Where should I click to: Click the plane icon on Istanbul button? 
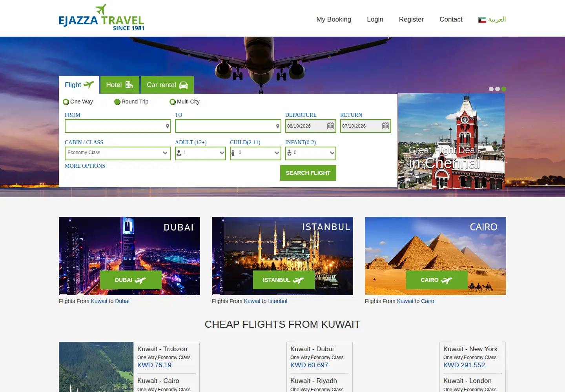tap(299, 280)
